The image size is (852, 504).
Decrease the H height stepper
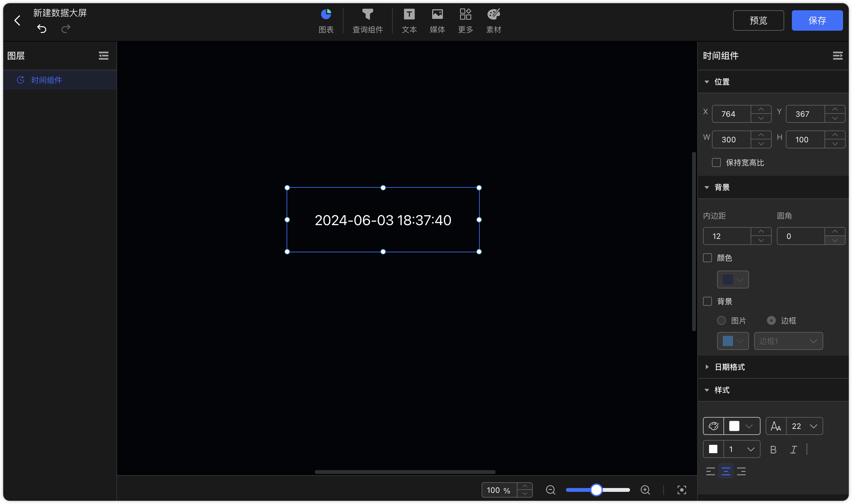click(835, 144)
